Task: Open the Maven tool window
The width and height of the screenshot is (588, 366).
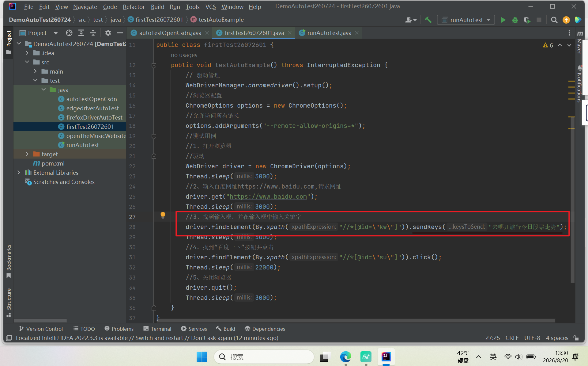Action: (x=579, y=43)
